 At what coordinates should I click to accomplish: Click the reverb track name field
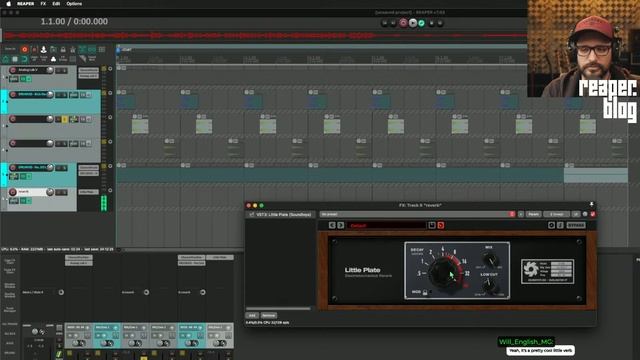[x=31, y=191]
